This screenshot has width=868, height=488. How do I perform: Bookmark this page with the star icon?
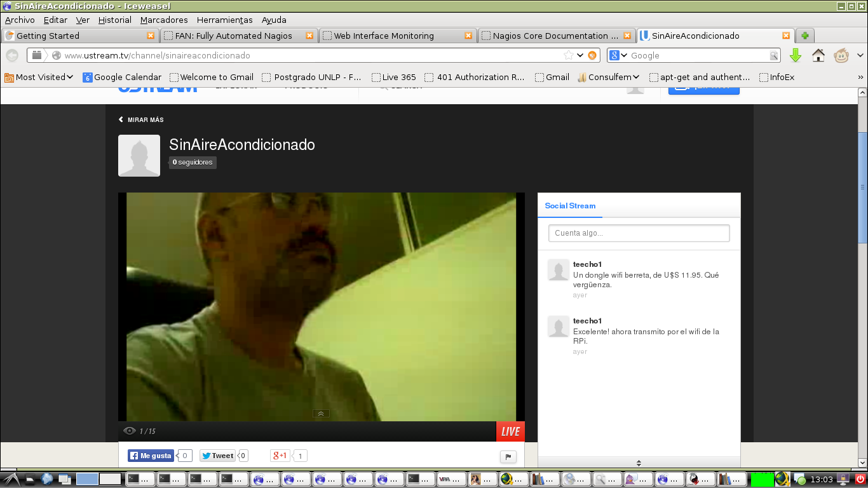(569, 55)
